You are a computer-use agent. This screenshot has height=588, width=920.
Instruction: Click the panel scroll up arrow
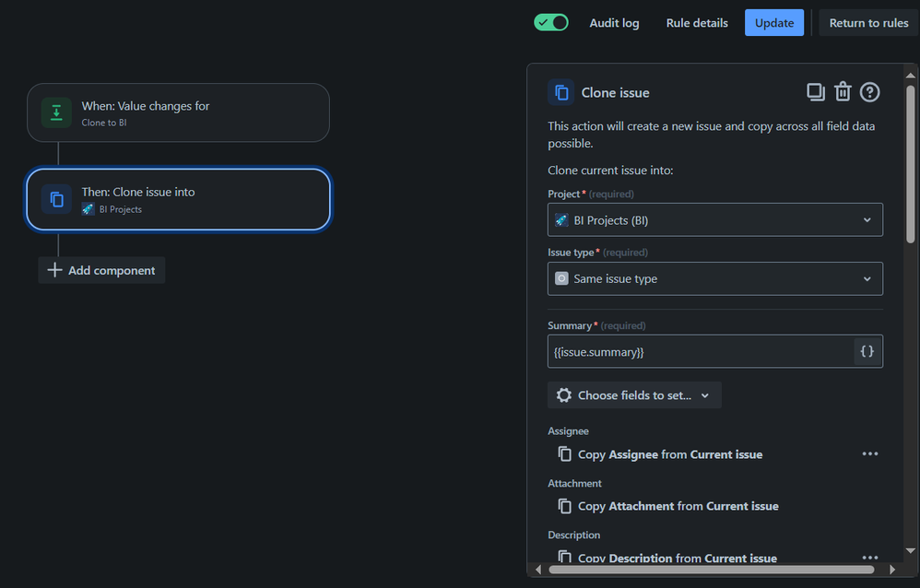click(x=910, y=76)
